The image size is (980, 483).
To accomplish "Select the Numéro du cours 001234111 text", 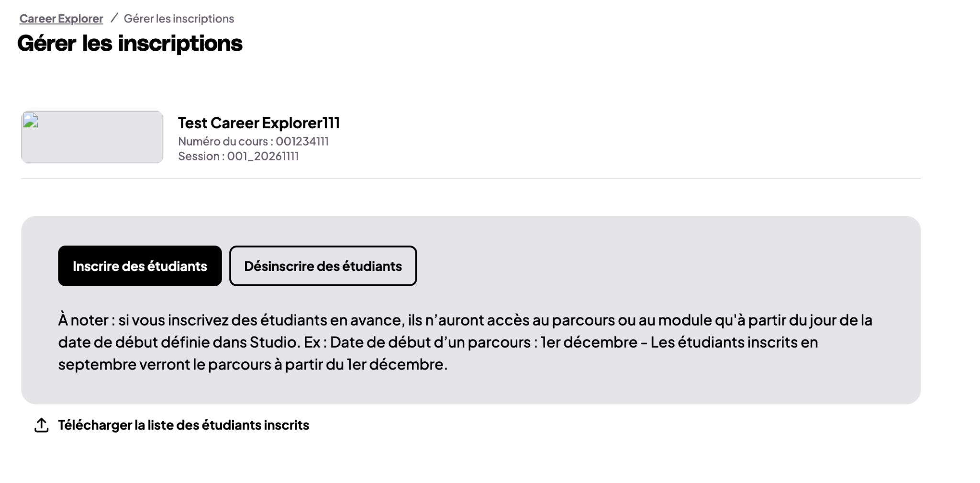I will 254,141.
